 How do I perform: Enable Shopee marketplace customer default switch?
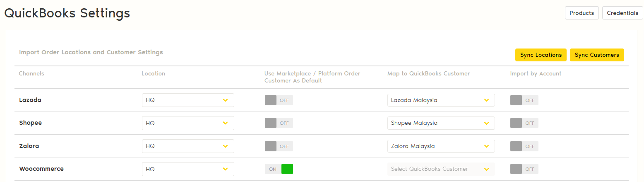279,123
